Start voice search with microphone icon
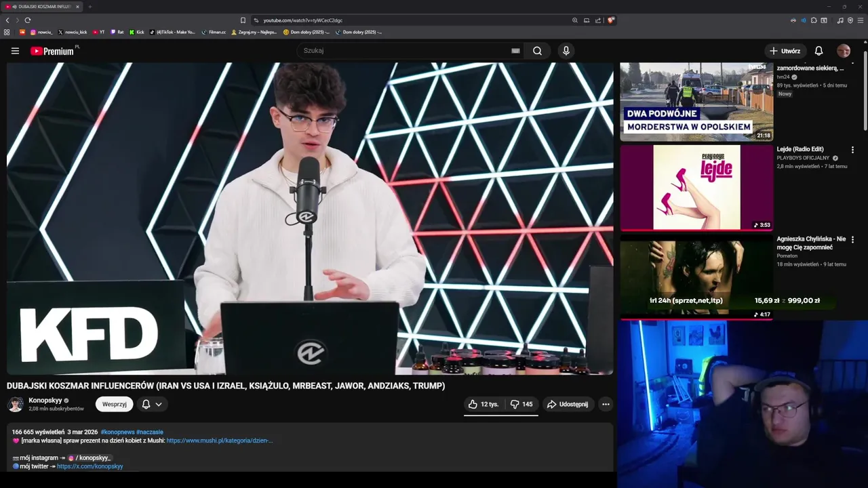 [566, 51]
